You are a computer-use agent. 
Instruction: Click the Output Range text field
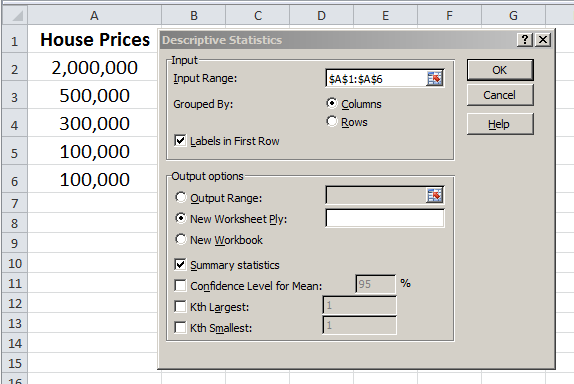coord(376,195)
